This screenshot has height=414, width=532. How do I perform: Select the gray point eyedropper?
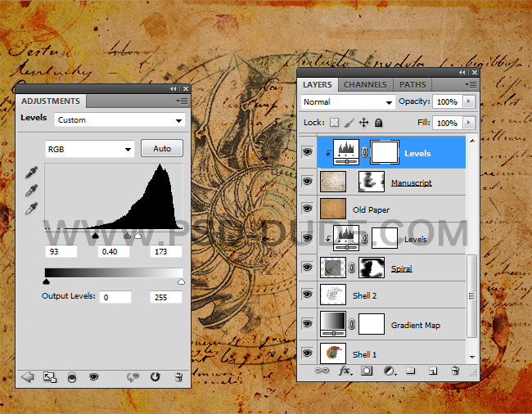(31, 190)
